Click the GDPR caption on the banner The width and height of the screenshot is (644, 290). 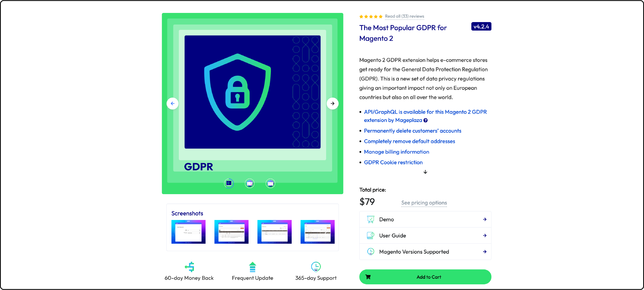(198, 167)
